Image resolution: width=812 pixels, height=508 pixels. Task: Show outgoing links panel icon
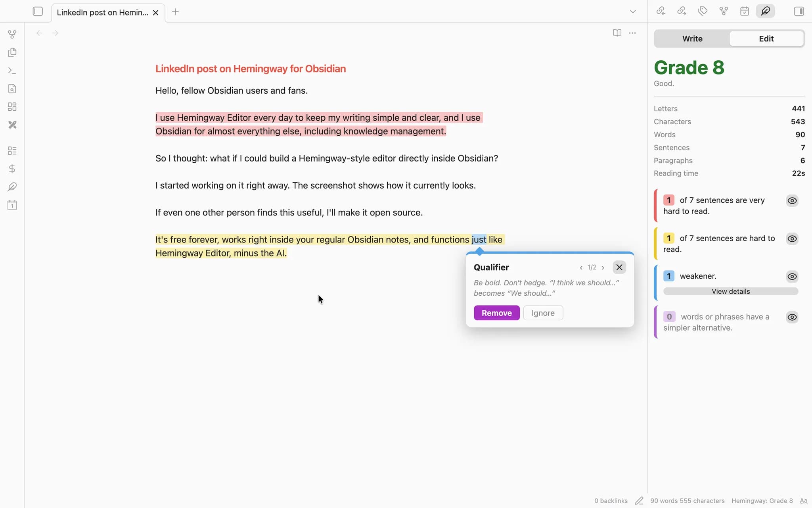[682, 11]
